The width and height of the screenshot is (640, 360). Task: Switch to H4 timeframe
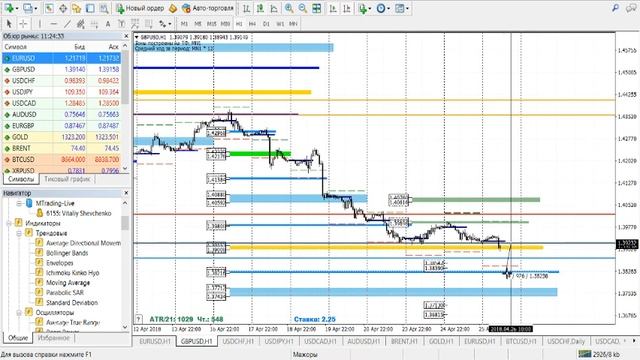252,24
